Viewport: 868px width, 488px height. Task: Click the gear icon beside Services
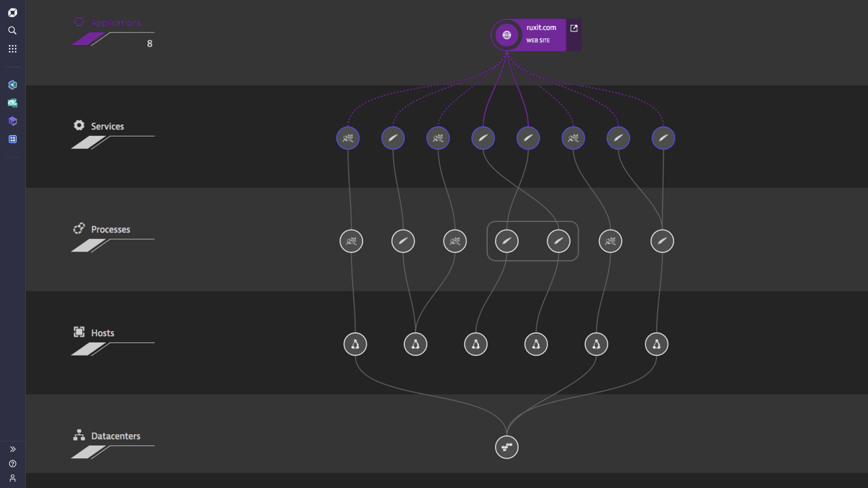79,125
